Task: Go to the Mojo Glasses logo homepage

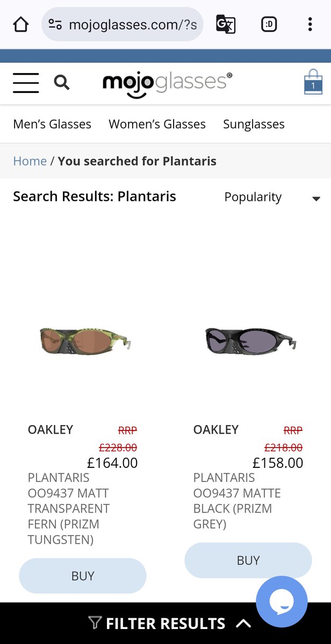Action: pos(167,84)
